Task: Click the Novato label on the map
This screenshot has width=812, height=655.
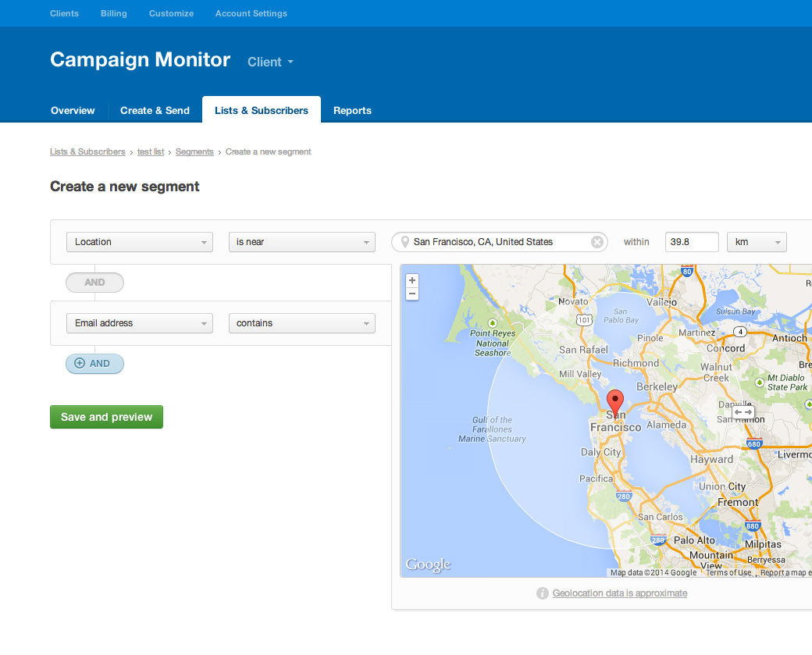Action: [x=573, y=301]
